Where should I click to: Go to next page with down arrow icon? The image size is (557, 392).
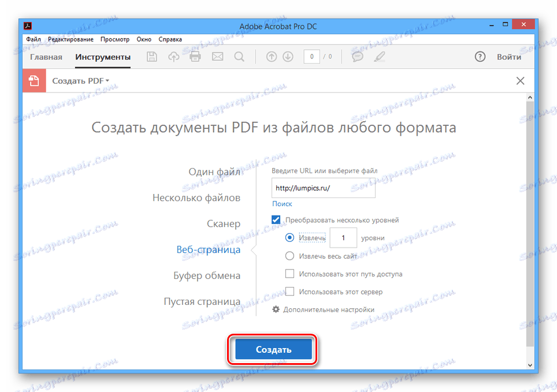click(x=288, y=56)
